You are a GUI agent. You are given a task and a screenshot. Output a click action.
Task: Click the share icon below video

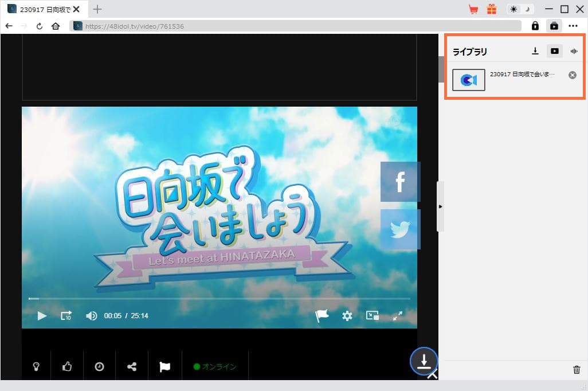coord(132,366)
